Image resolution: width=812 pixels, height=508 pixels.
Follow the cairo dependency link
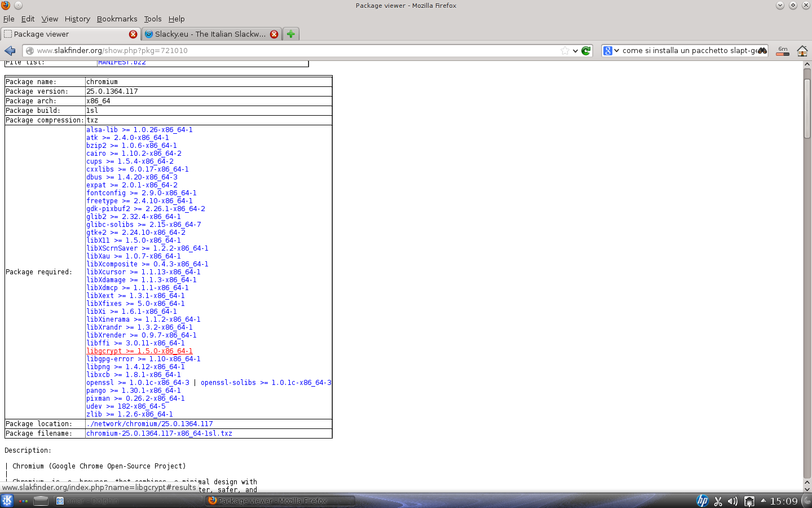pos(134,154)
